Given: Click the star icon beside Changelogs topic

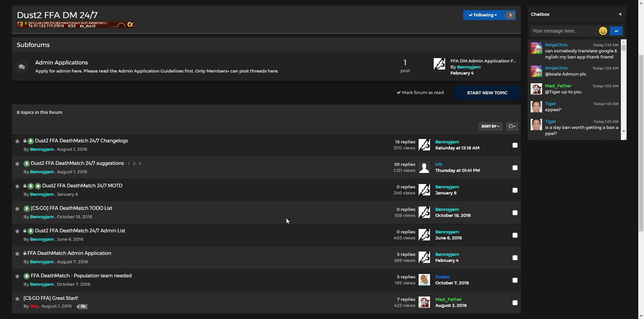Looking at the screenshot, I should tap(17, 141).
